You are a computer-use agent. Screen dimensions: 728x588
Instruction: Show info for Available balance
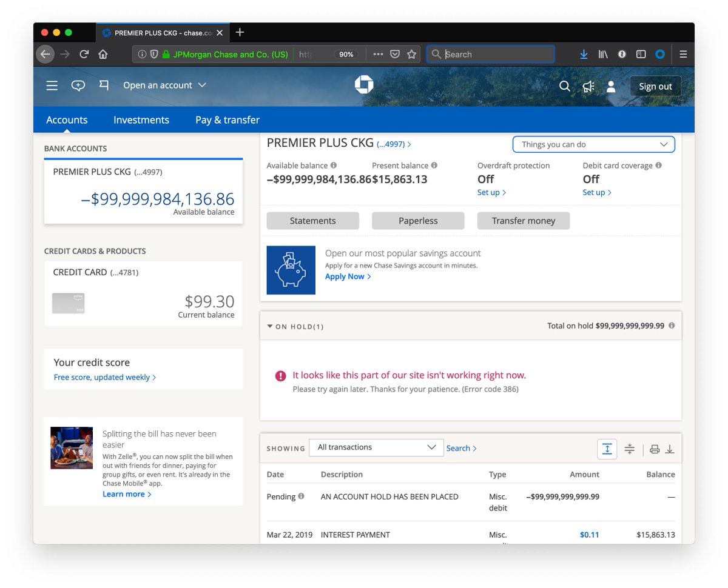click(334, 165)
